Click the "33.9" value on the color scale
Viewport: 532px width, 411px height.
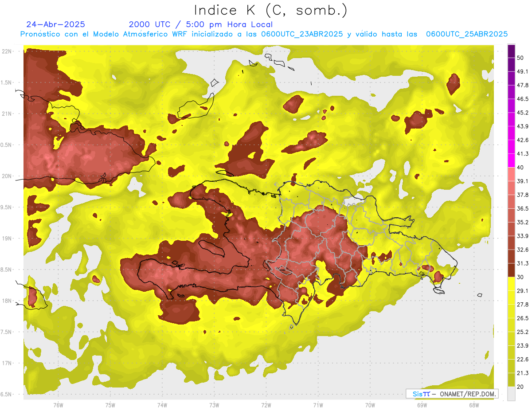click(x=523, y=236)
